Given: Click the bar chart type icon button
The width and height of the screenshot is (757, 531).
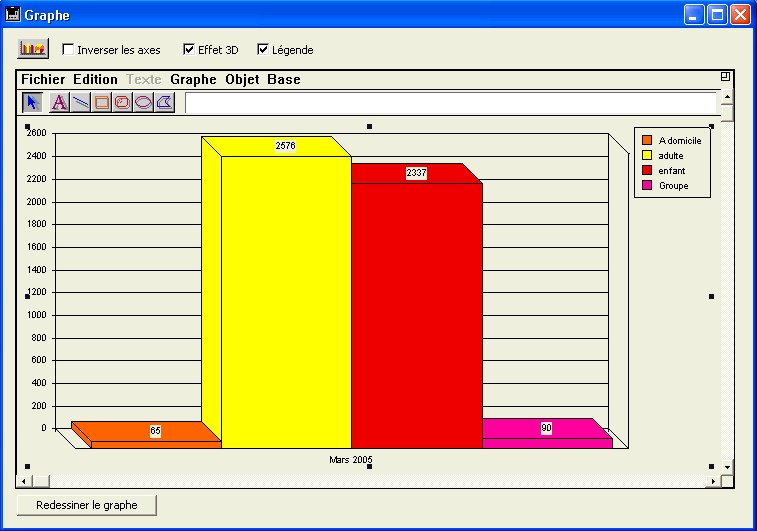Looking at the screenshot, I should tap(33, 49).
